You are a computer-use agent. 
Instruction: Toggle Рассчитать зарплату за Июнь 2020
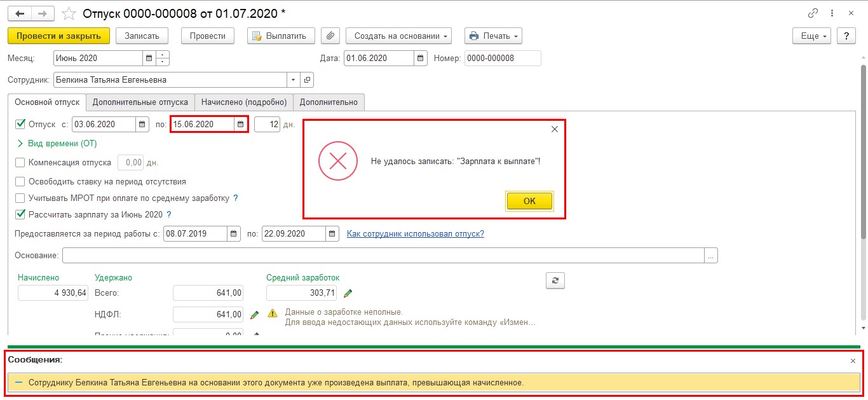click(20, 214)
